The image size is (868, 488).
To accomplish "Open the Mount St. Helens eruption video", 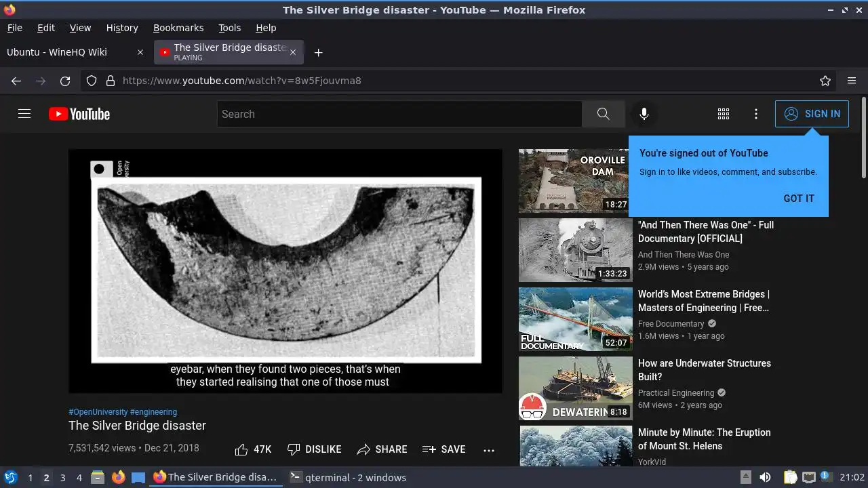I will point(704,439).
